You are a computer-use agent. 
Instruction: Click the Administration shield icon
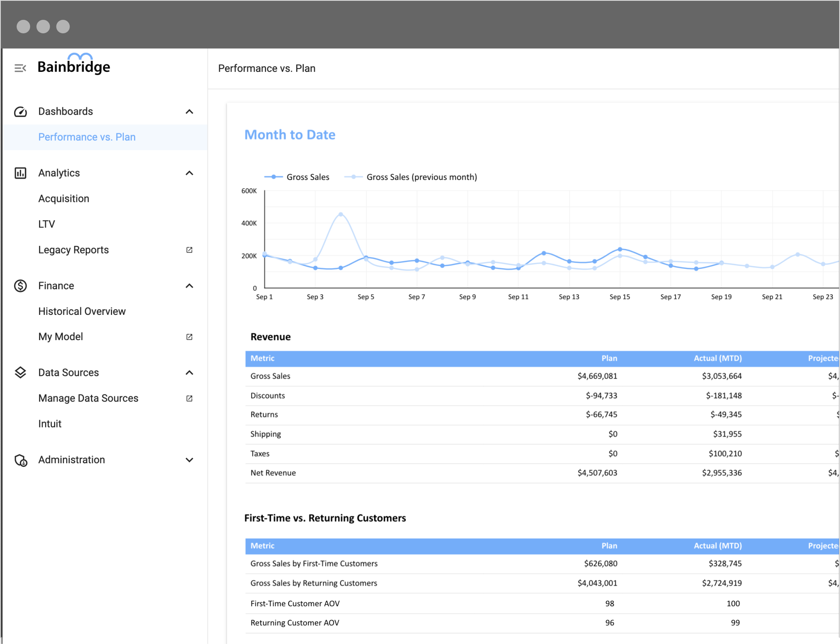pos(20,460)
